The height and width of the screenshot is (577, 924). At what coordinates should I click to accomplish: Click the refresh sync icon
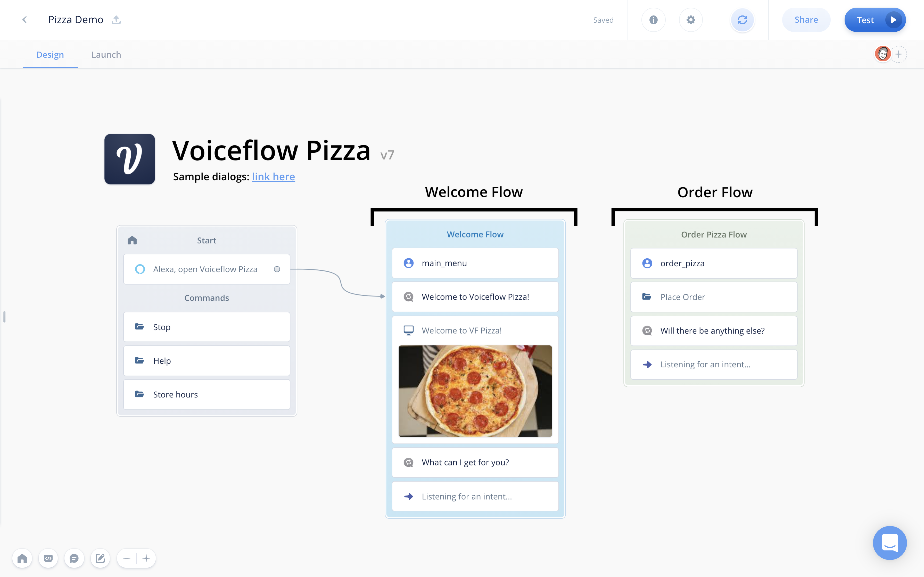[742, 20]
